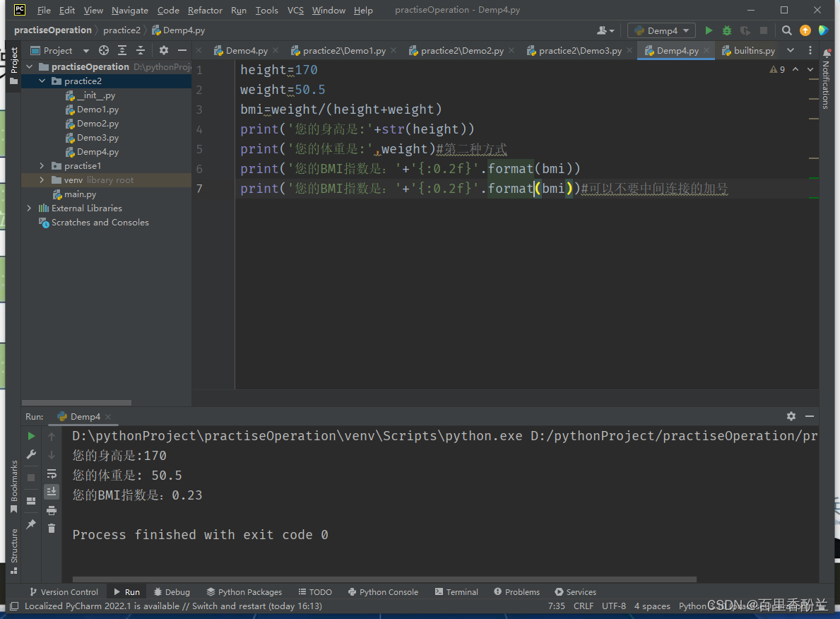The height and width of the screenshot is (619, 840).
Task: Open the Refactor menu
Action: coord(205,10)
